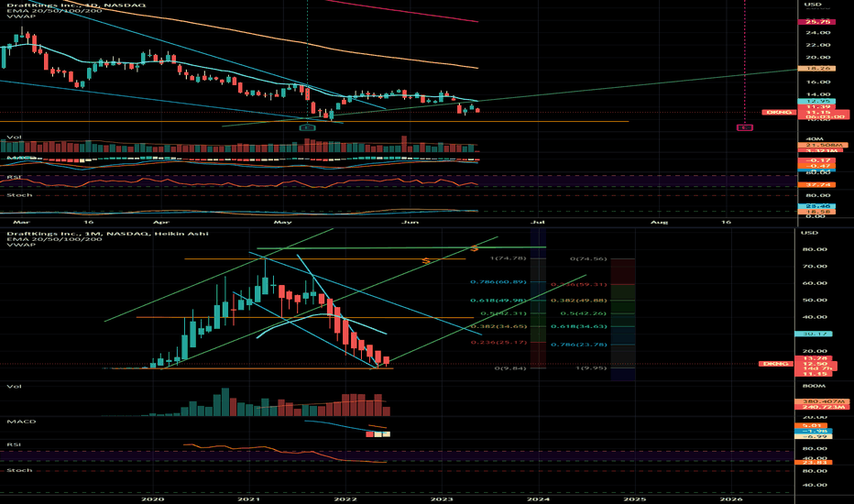Click the 12.95 cyan price label
Image resolution: width=854 pixels, height=504 pixels.
point(816,102)
